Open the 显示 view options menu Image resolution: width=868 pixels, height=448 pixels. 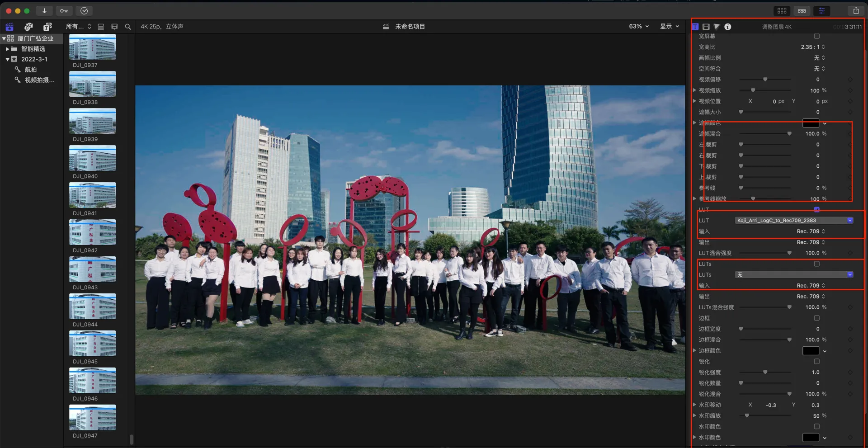669,27
